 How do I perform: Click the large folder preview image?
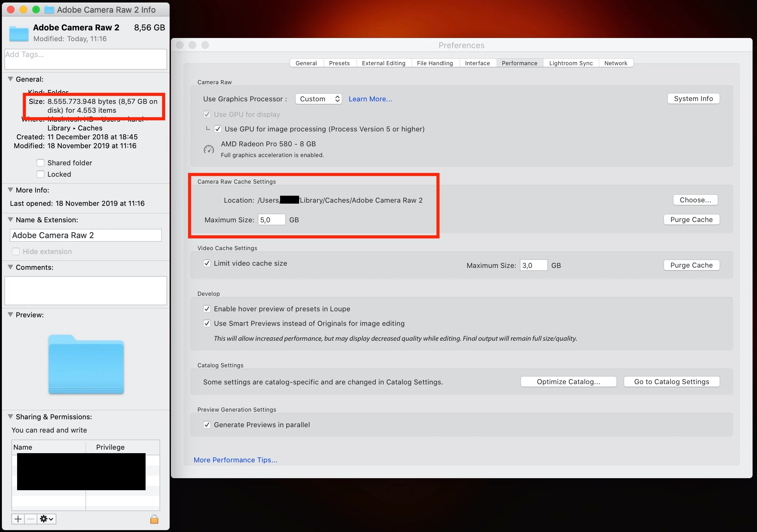tap(86, 364)
